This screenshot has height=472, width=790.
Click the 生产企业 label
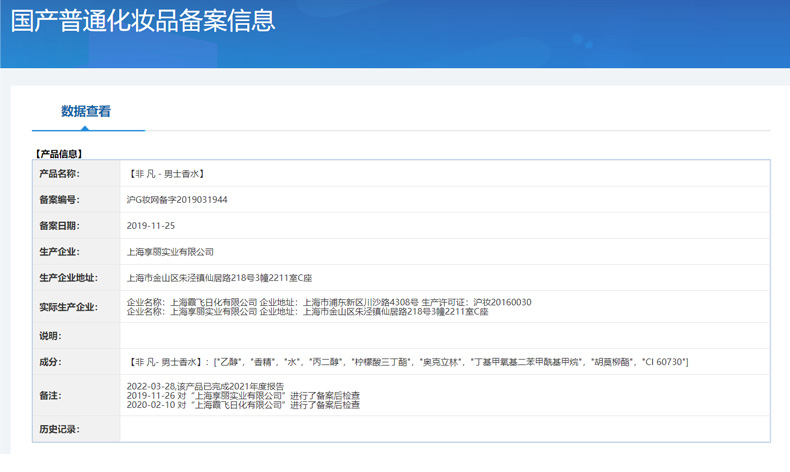pyautogui.click(x=59, y=252)
